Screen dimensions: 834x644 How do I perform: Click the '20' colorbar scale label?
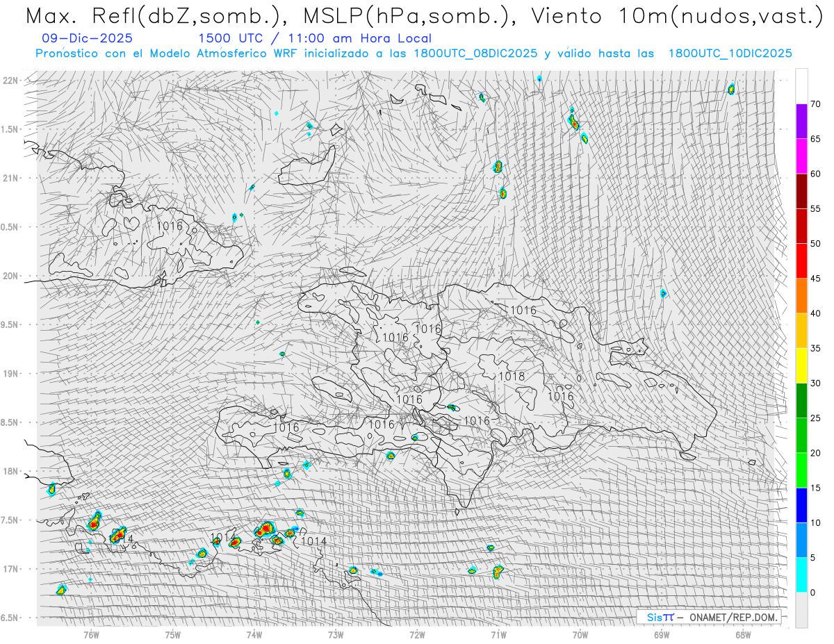(x=815, y=453)
